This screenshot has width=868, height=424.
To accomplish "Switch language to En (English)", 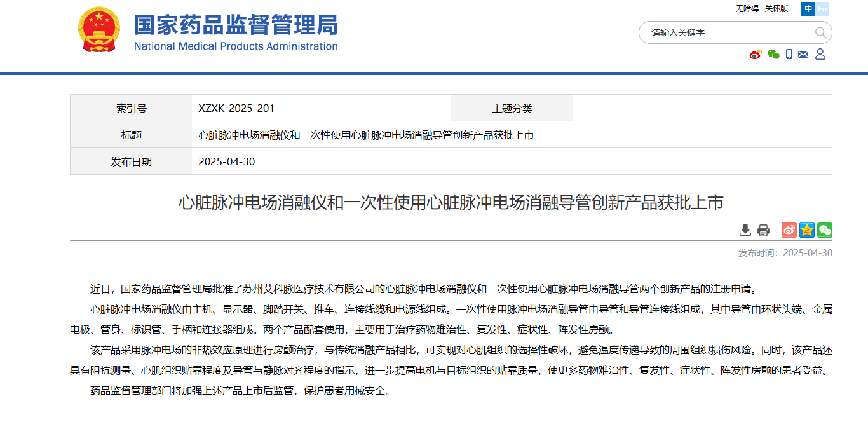I will pyautogui.click(x=822, y=9).
